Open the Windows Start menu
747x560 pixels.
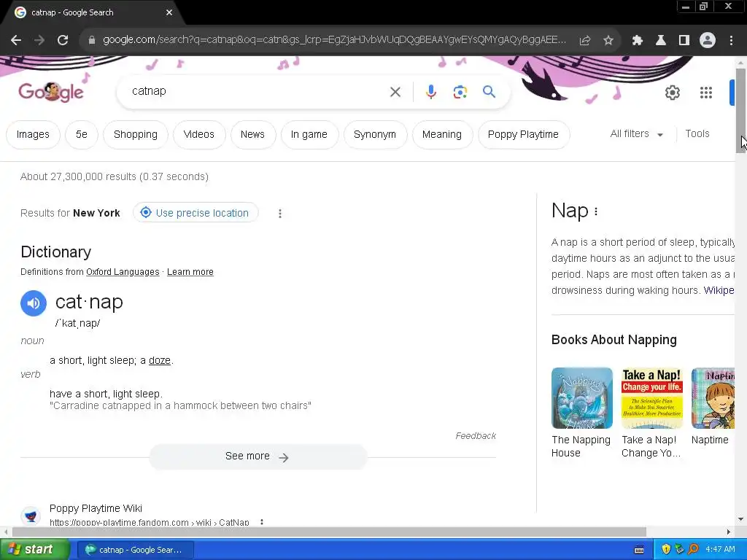point(34,550)
